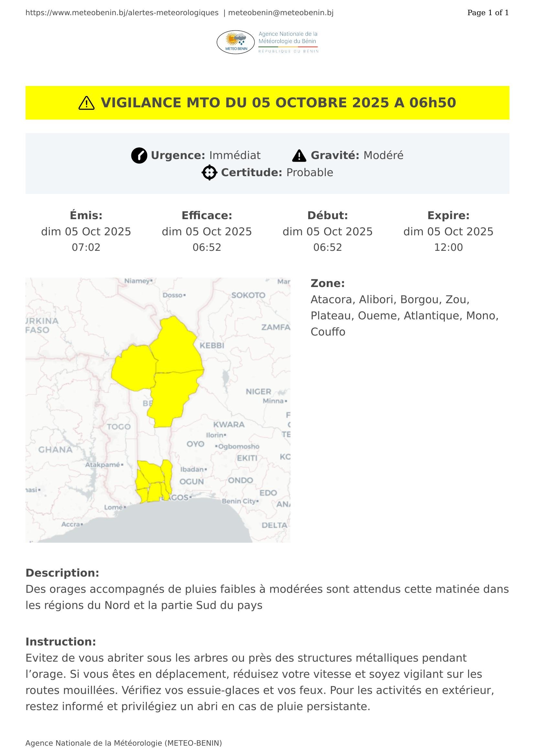Click the Expire time 12:00
535x756 pixels.
[x=448, y=247]
